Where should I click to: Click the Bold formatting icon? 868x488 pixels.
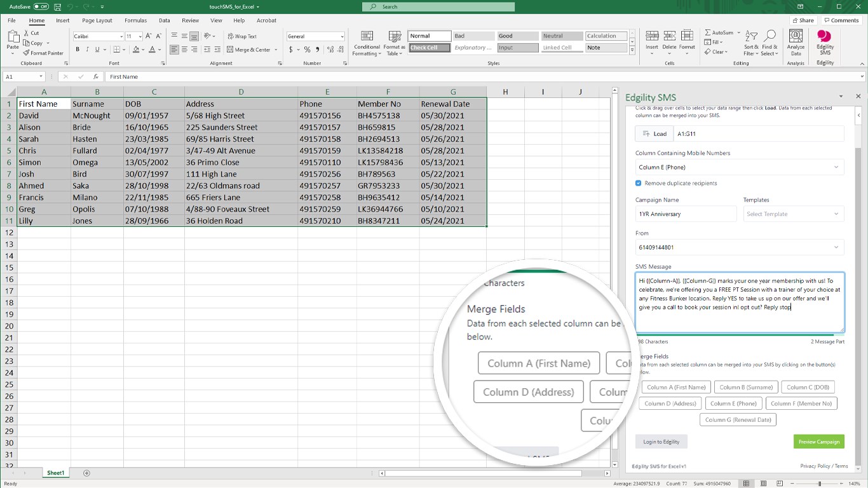coord(78,50)
